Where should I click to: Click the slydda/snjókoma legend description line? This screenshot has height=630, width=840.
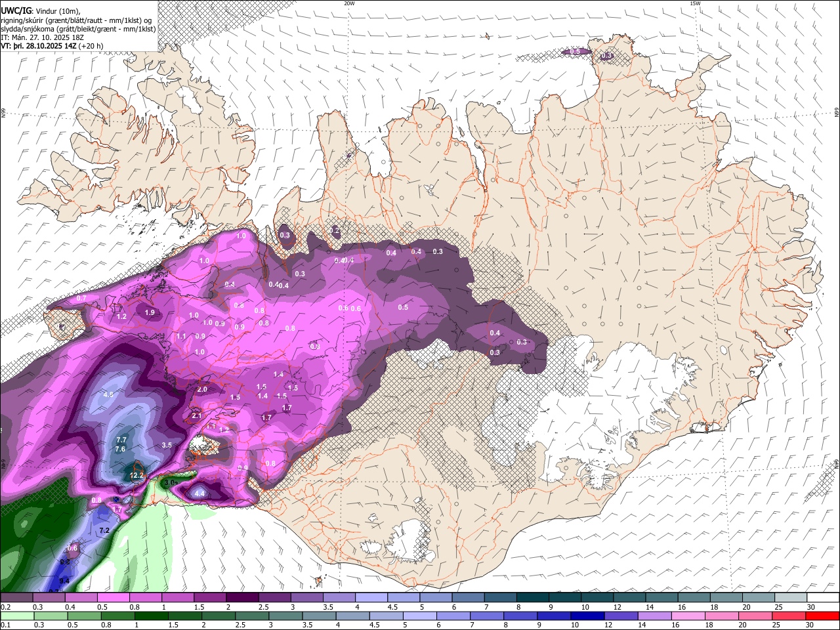pyautogui.click(x=78, y=29)
